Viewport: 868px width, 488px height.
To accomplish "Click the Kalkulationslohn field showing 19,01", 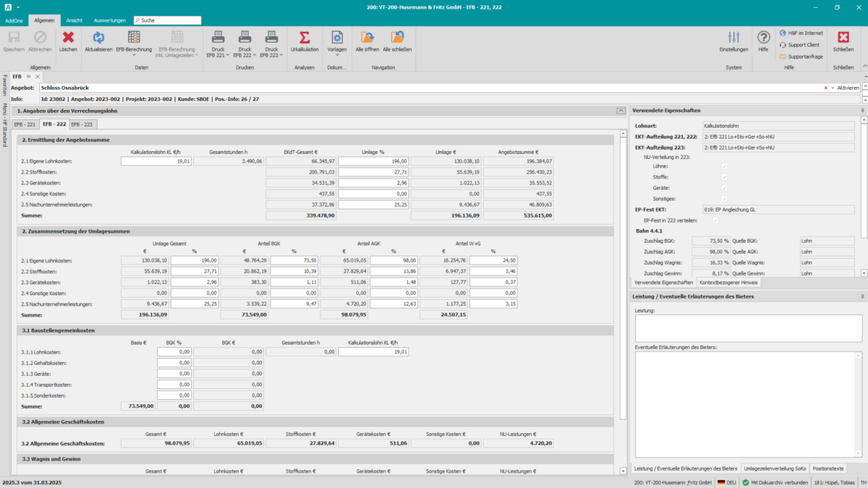I will point(156,161).
